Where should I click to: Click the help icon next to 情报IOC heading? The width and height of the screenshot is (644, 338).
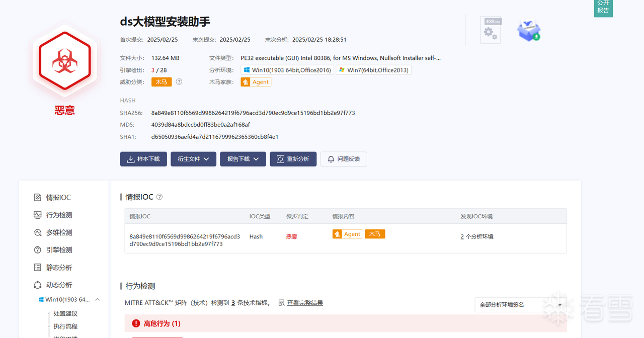pos(159,197)
